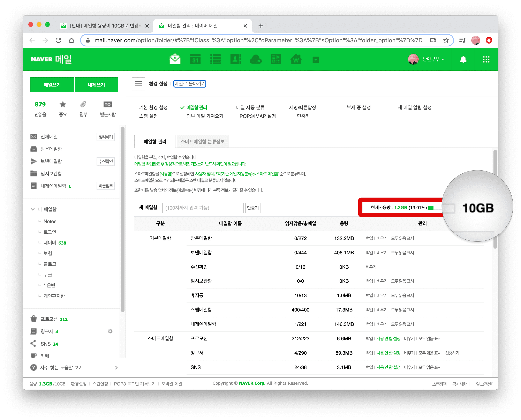The image size is (521, 420).
Task: Click the 메일로 돌아가기 link
Action: coord(190,84)
